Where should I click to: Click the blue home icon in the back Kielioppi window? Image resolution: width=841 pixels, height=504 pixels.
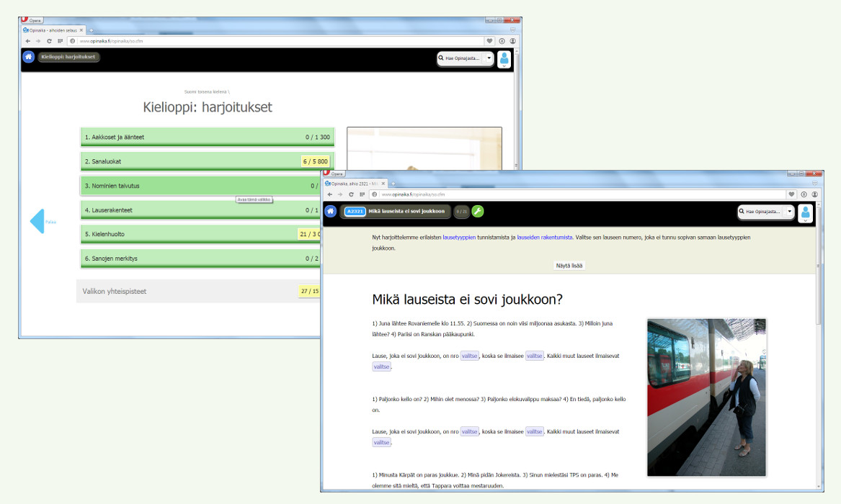coord(28,57)
